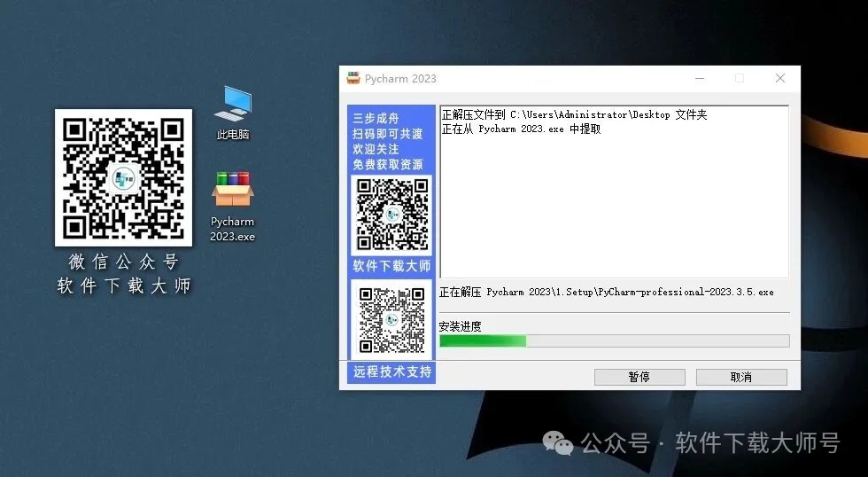This screenshot has width=868, height=477.
Task: Click the 暂停 (pause) button
Action: coord(639,378)
